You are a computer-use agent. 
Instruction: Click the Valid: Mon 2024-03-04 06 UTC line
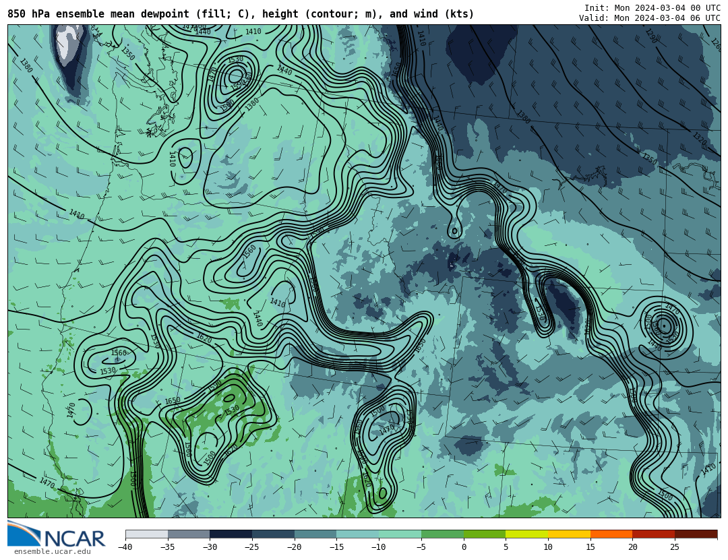coord(650,18)
